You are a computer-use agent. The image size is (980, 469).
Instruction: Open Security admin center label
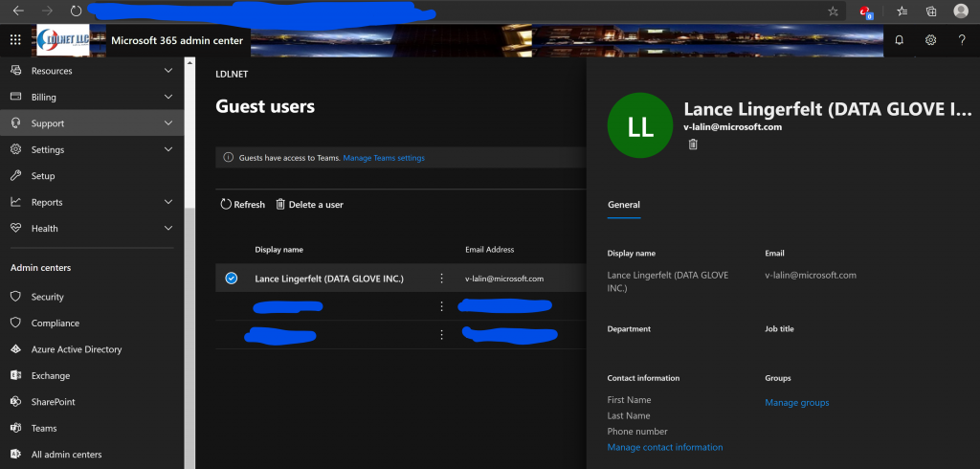[48, 297]
